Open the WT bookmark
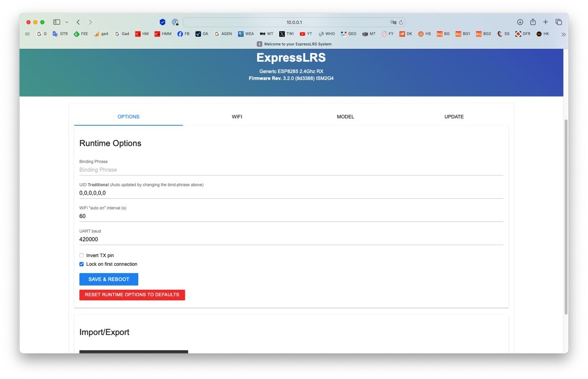Image resolution: width=588 pixels, height=379 pixels. [267, 34]
